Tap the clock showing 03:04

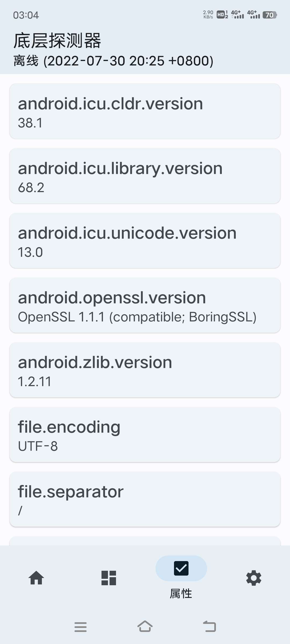26,15
